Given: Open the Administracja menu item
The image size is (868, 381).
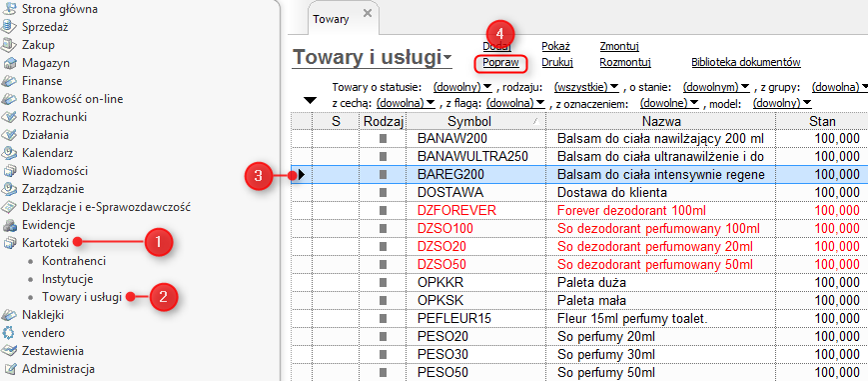Looking at the screenshot, I should 58,369.
